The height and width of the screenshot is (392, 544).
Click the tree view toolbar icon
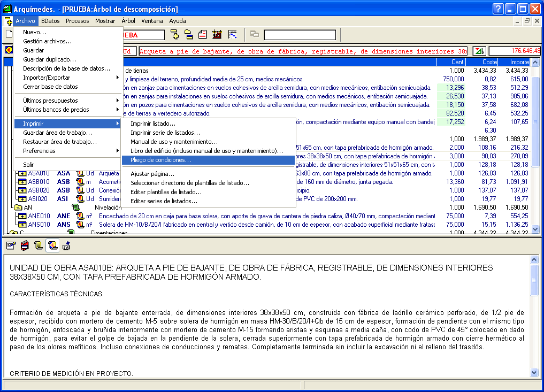pyautogui.click(x=232, y=35)
